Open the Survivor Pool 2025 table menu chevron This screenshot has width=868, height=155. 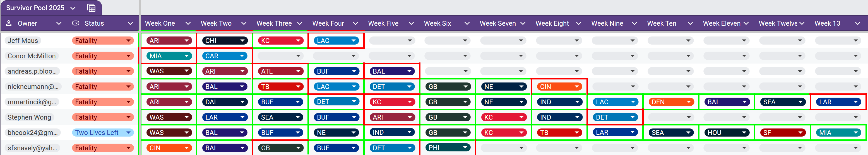pyautogui.click(x=73, y=8)
